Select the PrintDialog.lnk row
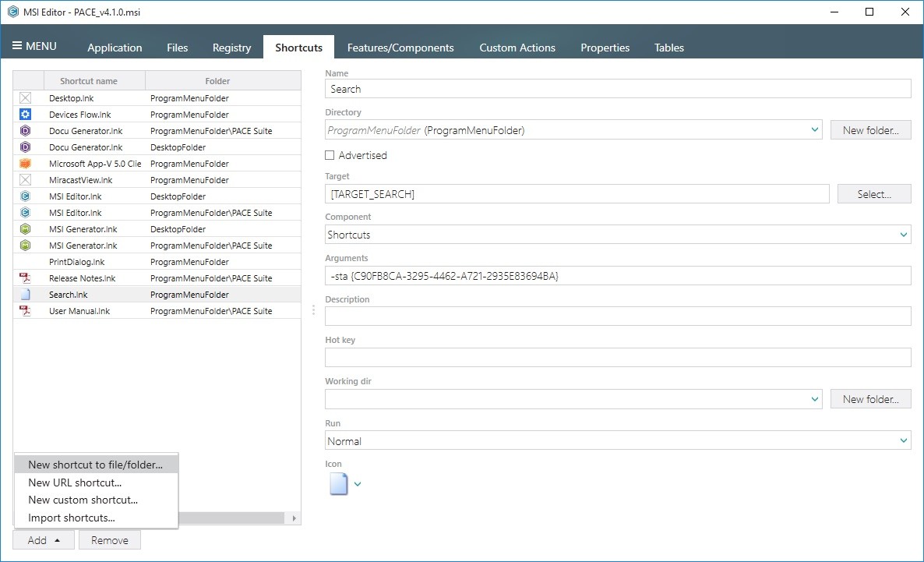Viewport: 924px width, 562px height. (157, 262)
